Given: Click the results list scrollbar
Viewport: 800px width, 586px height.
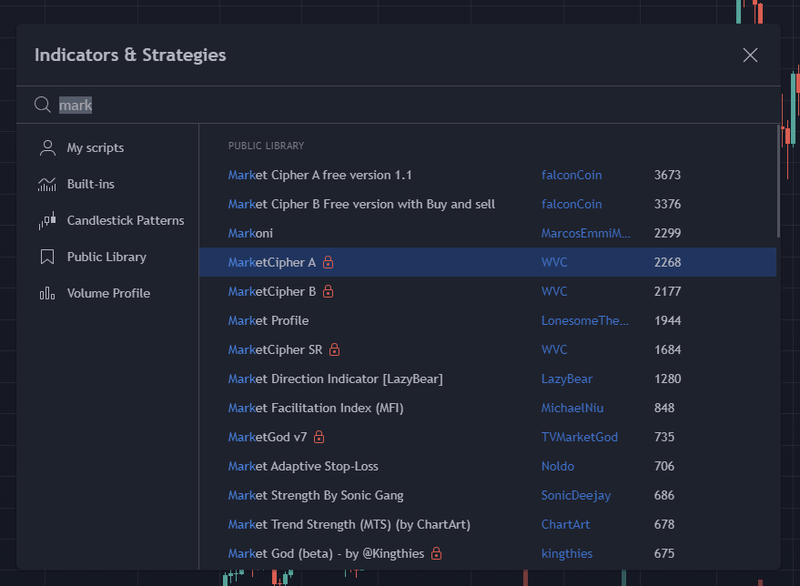Looking at the screenshot, I should (779, 180).
